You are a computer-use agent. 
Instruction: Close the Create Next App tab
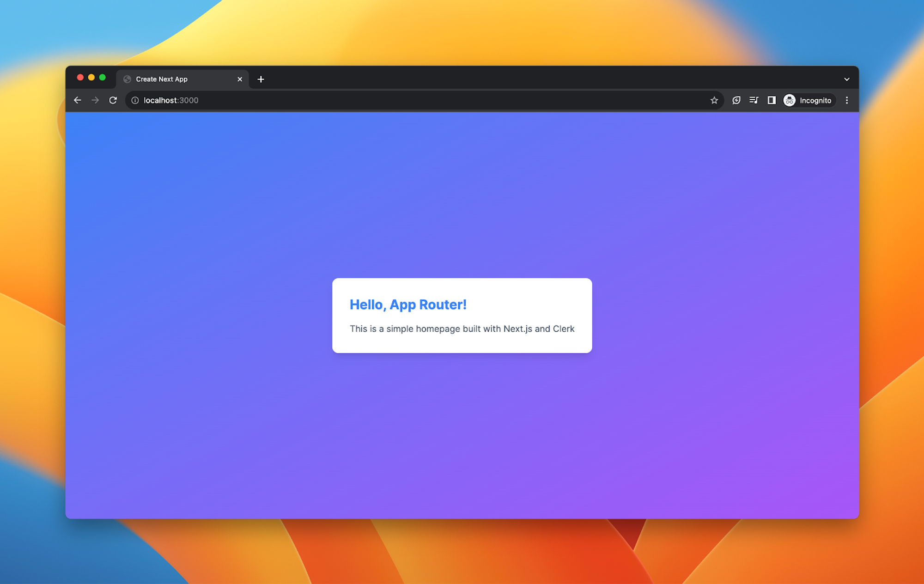(x=240, y=79)
